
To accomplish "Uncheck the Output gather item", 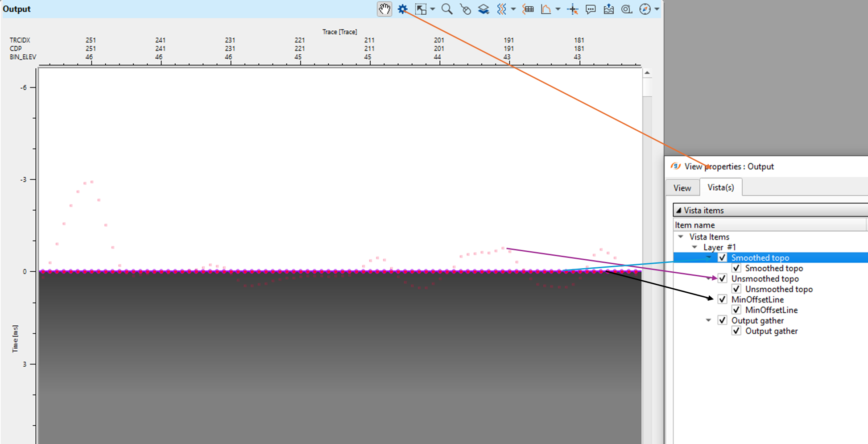I will pos(723,320).
